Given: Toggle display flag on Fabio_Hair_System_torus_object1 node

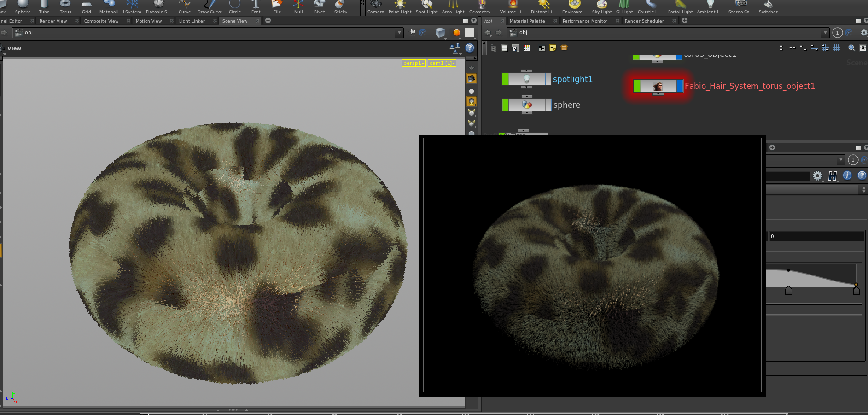Looking at the screenshot, I should [680, 86].
